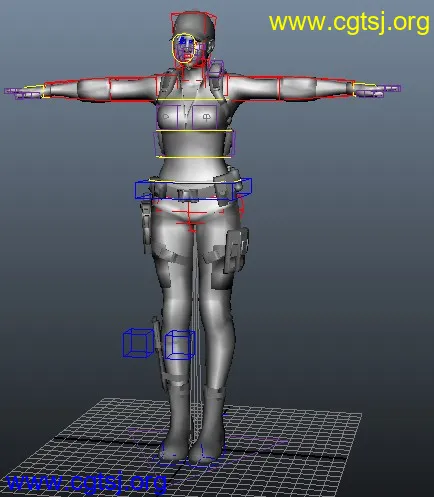Click the yellow lowest waist curve control
This screenshot has width=434, height=497.
point(194,157)
